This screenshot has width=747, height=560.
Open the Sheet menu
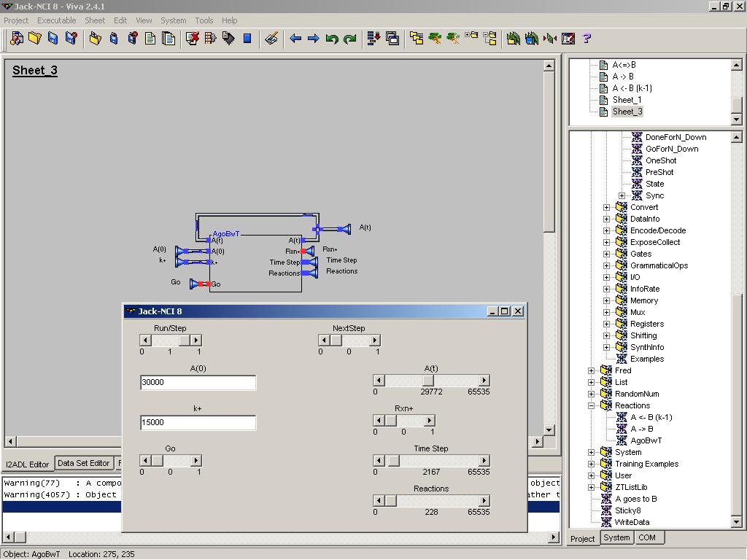[x=95, y=20]
